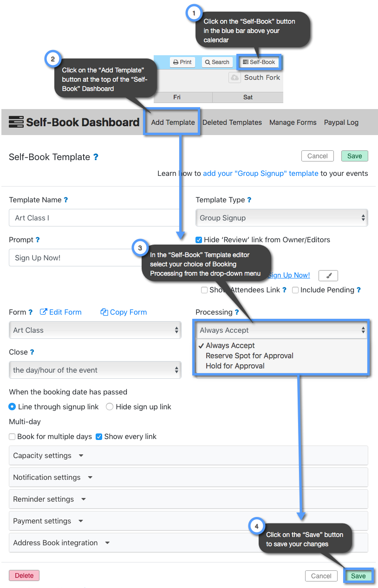The height and width of the screenshot is (588, 378).
Task: Click the Processing help question mark
Action: [x=236, y=312]
